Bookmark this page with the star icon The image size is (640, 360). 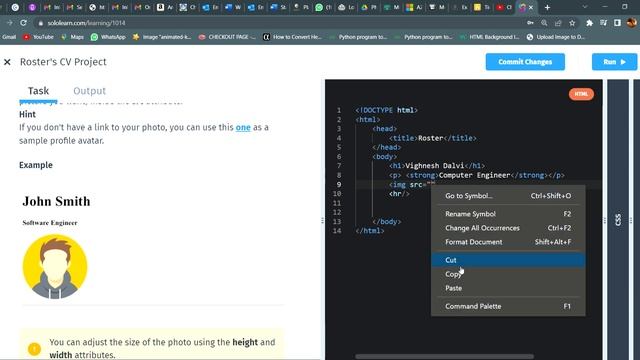click(x=572, y=23)
